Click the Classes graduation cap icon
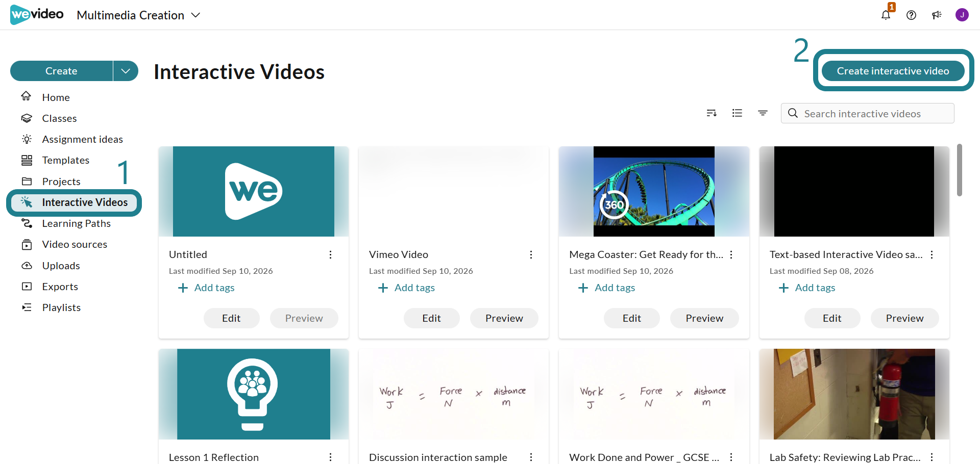Image resolution: width=980 pixels, height=464 pixels. coord(27,118)
